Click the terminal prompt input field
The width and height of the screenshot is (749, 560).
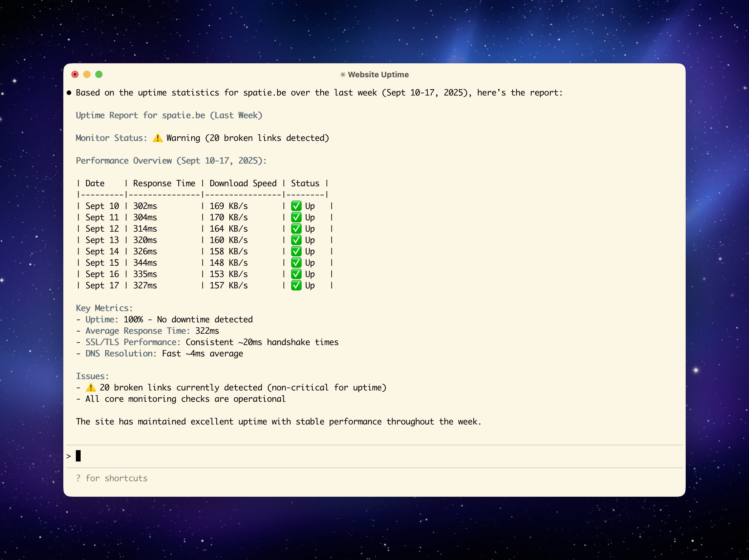(x=374, y=456)
